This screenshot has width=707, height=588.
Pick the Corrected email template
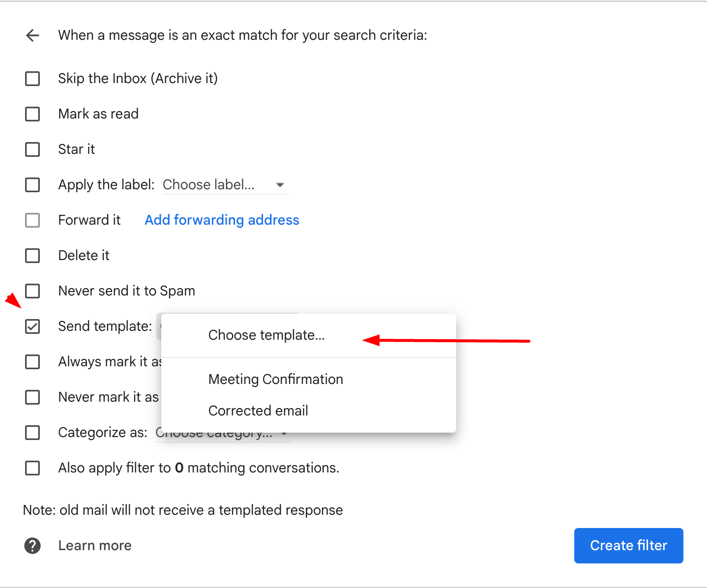pos(309,411)
